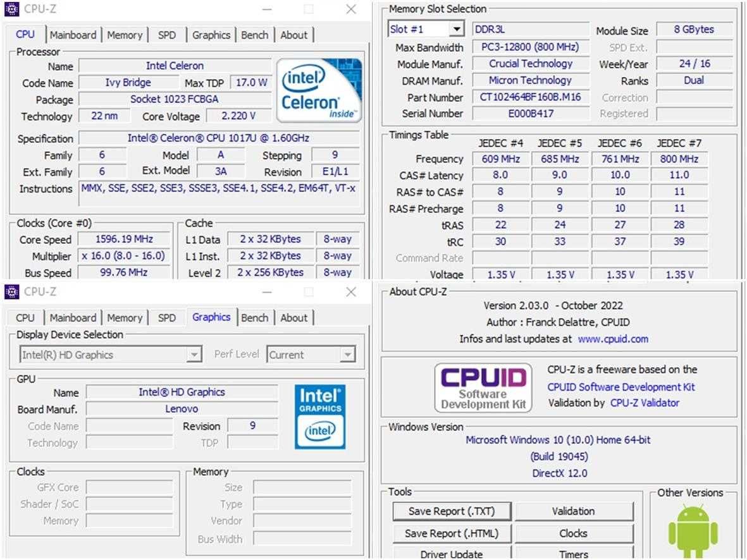Click Module Size value 8 GBytes
The image size is (747, 560).
click(x=694, y=30)
